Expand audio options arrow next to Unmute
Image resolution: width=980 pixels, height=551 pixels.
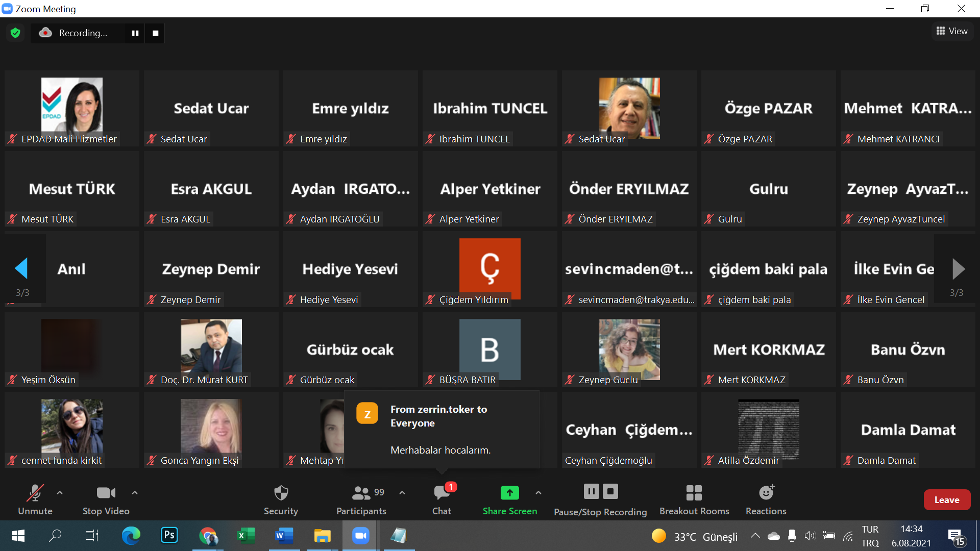tap(60, 493)
